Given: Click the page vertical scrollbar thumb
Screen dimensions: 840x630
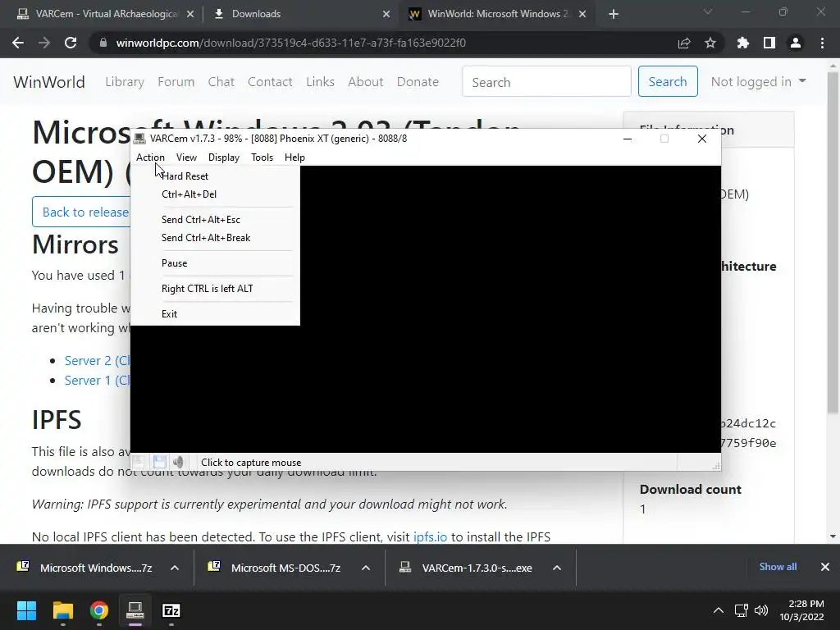Looking at the screenshot, I should 833,241.
